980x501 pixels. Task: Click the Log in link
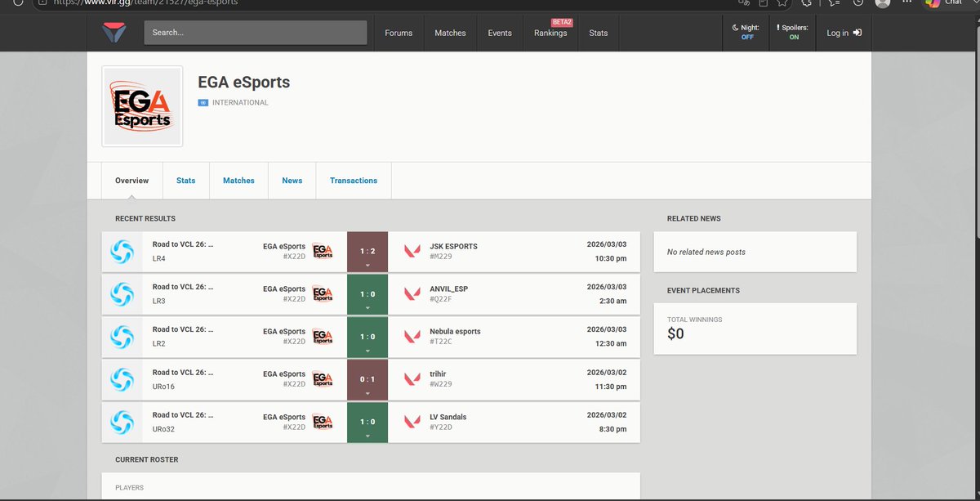tap(844, 33)
